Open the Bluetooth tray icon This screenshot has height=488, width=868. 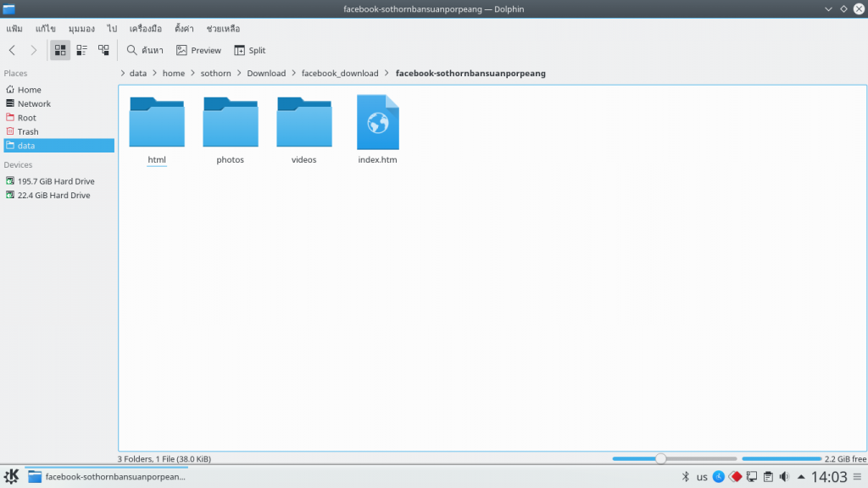pos(685,476)
